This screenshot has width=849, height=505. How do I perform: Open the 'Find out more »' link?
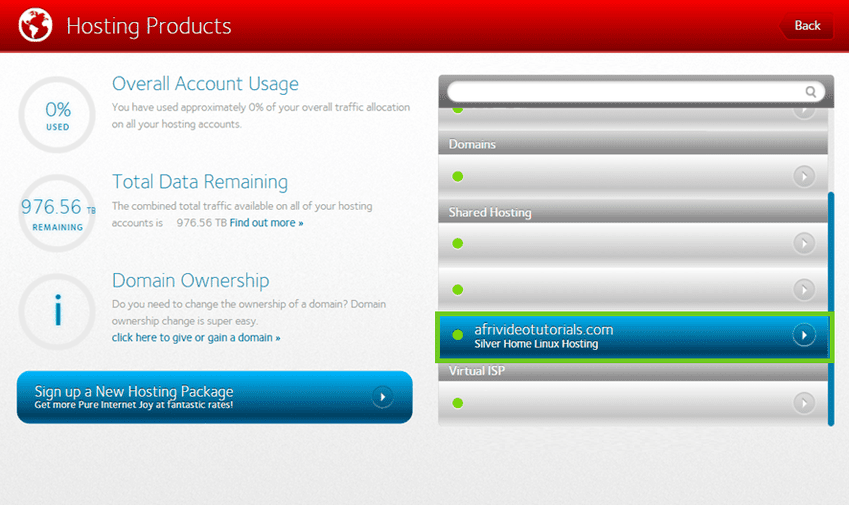click(266, 223)
